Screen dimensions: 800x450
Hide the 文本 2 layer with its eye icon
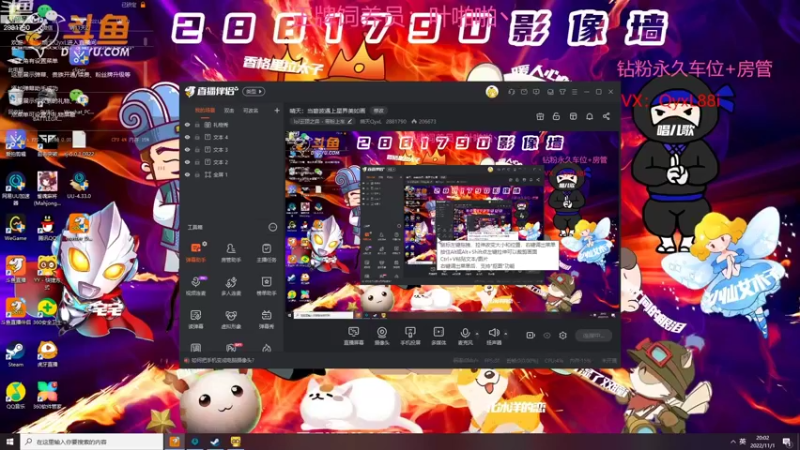pos(187,162)
